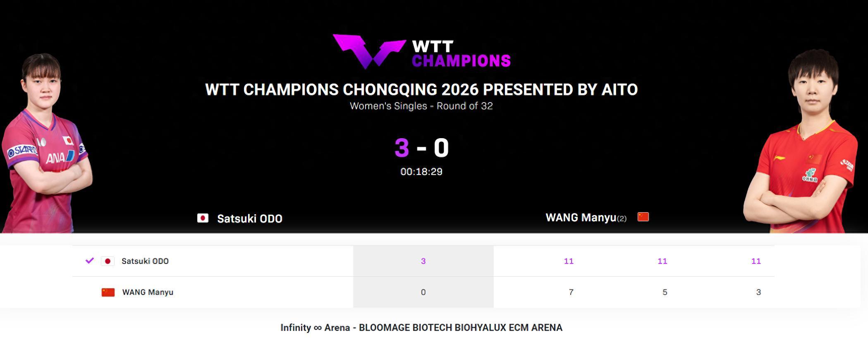Screen dimensions: 868x340
Task: Click the China flag in the score table
Action: pyautogui.click(x=108, y=292)
